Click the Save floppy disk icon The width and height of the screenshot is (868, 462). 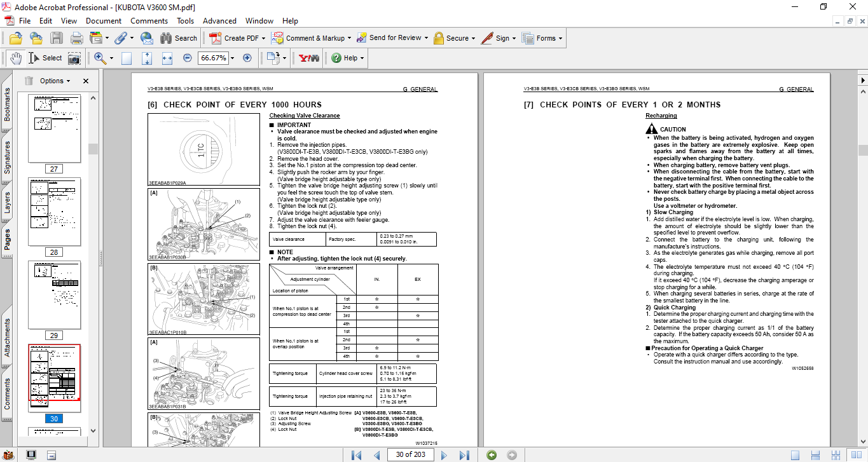[57, 38]
